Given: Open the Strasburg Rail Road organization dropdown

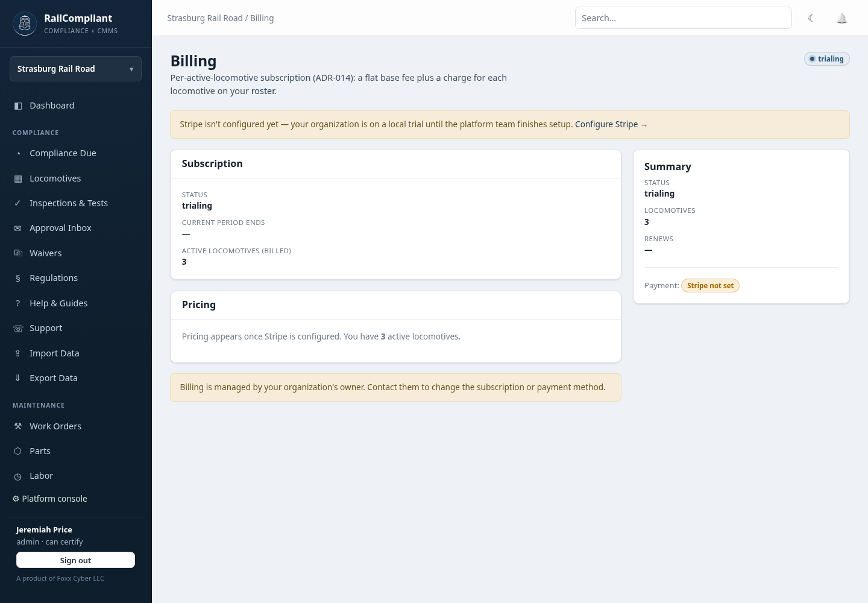Looking at the screenshot, I should [x=75, y=69].
